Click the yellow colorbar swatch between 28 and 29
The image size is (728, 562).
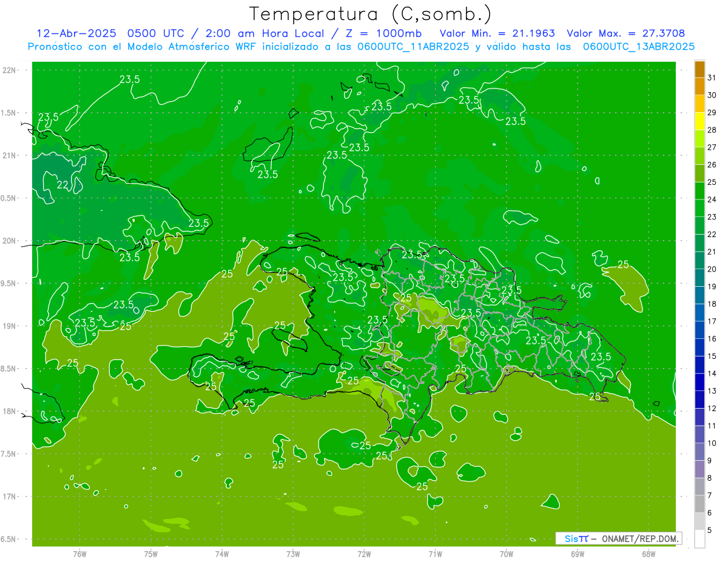(x=699, y=121)
